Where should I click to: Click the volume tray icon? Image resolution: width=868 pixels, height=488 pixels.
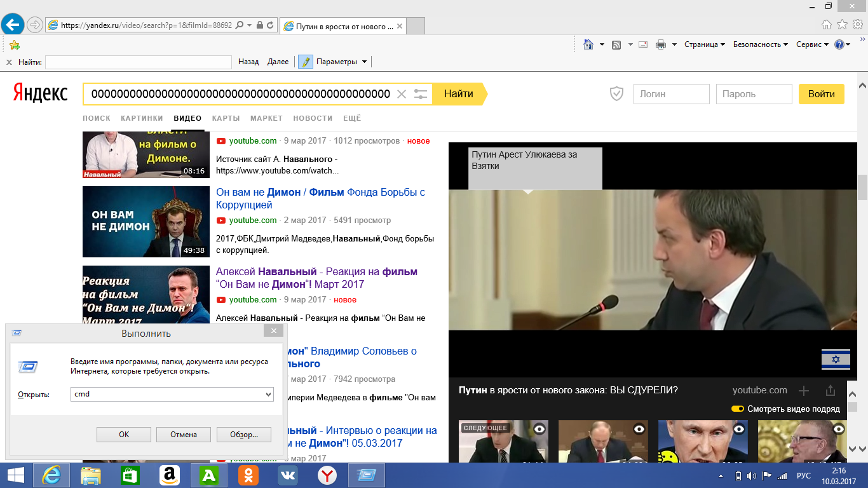pyautogui.click(x=752, y=475)
